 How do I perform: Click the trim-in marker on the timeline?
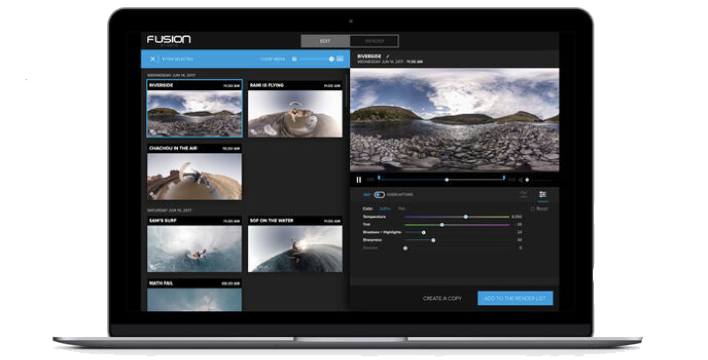pos(379,178)
